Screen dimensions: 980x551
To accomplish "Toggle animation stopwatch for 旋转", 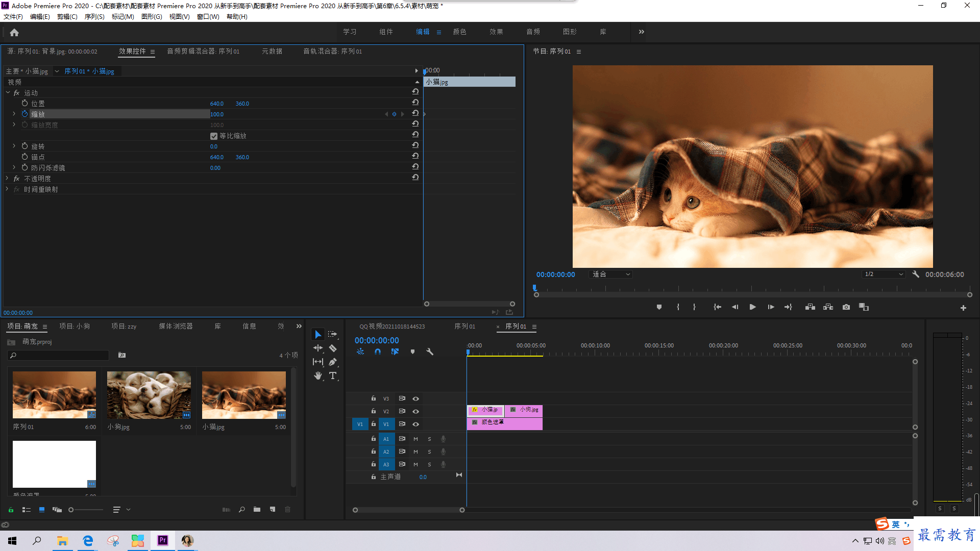I will (24, 146).
